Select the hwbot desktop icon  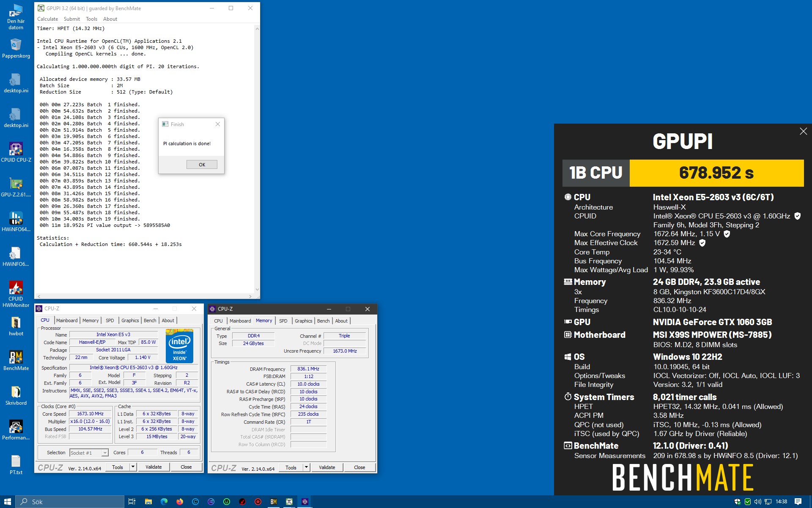pos(16,326)
